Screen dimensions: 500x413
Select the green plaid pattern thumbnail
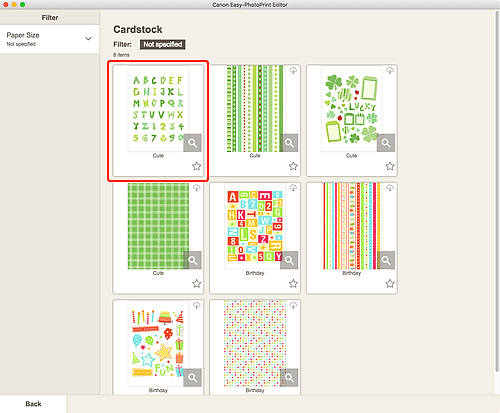tap(158, 226)
